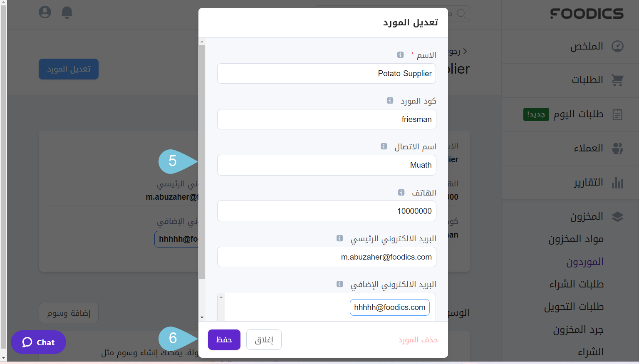
Task: Click the حفظ button to save
Action: 224,339
